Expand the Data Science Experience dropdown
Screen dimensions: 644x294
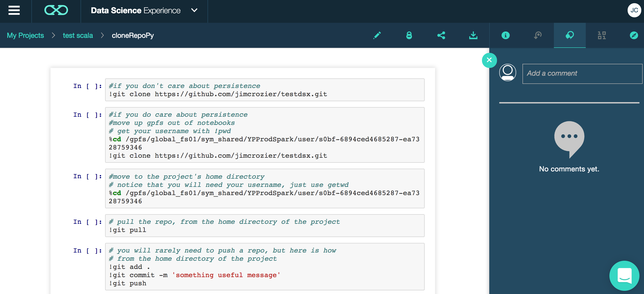point(194,10)
